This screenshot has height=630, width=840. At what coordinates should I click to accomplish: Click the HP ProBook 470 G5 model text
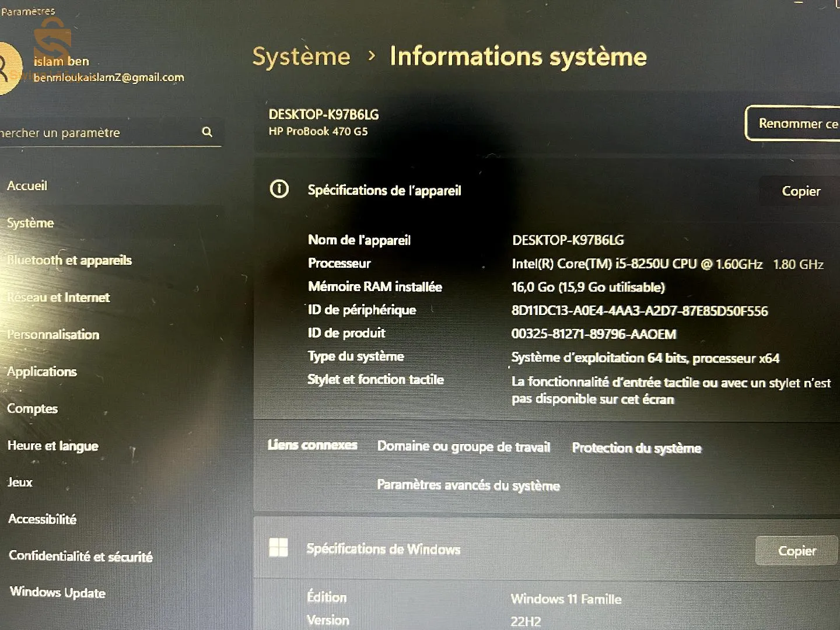point(318,131)
